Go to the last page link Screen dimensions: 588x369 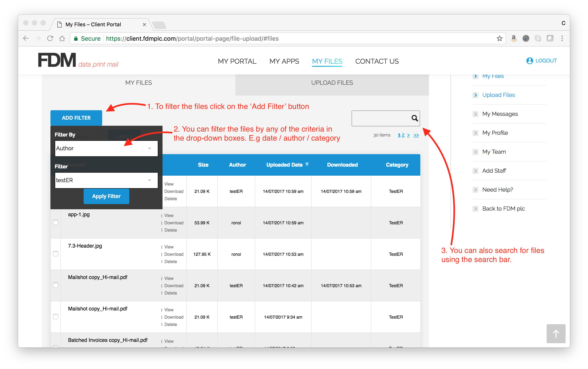(416, 135)
